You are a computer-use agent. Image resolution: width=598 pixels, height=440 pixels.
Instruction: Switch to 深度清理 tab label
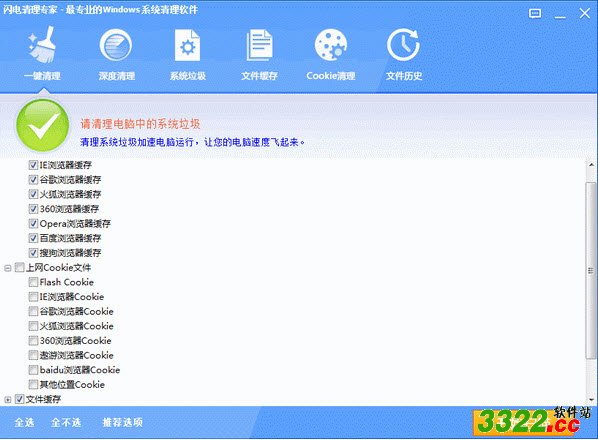(x=117, y=76)
